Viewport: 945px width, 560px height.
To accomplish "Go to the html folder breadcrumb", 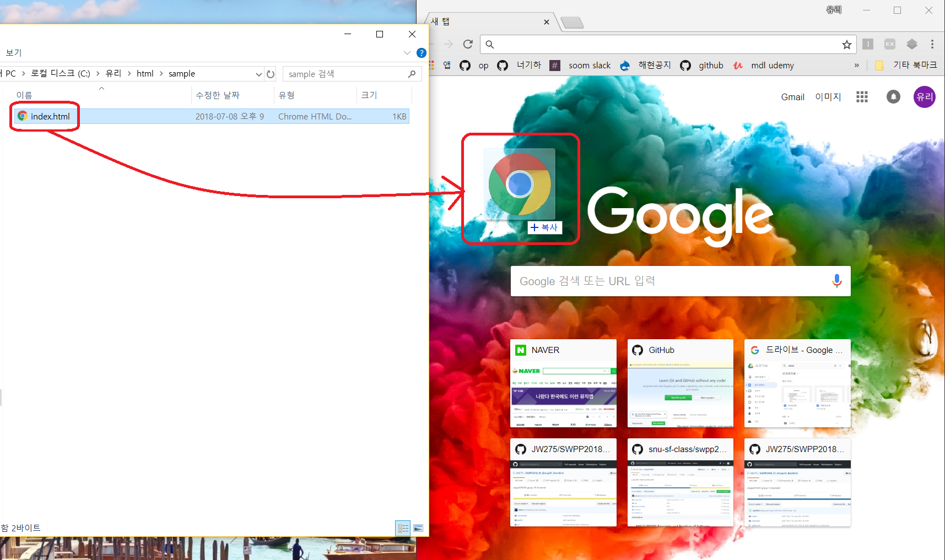I will 145,73.
